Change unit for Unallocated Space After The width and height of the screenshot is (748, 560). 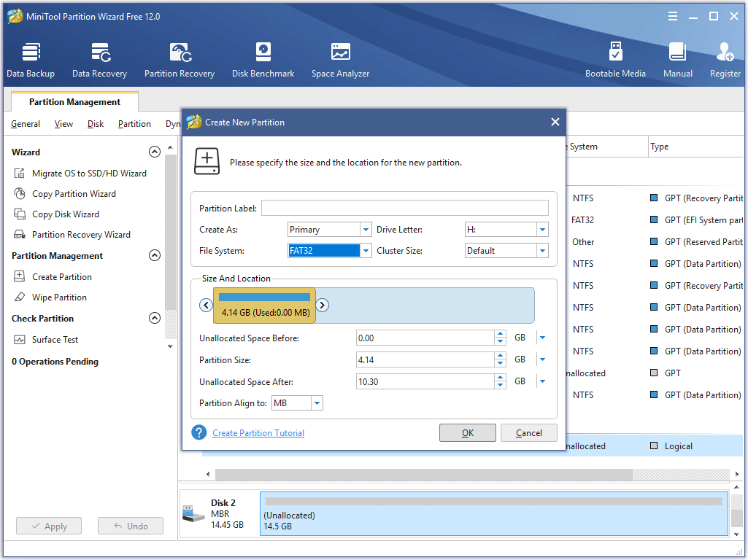coord(542,382)
